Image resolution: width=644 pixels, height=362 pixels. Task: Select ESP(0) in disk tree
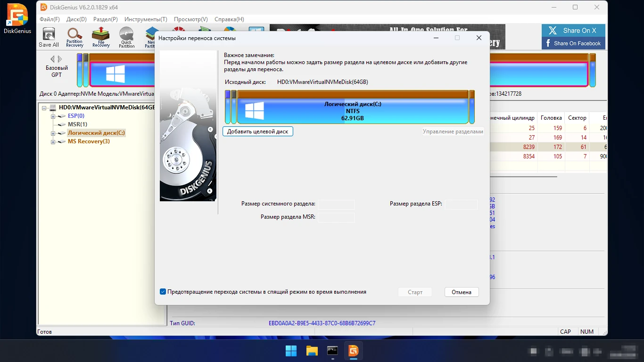click(x=76, y=116)
